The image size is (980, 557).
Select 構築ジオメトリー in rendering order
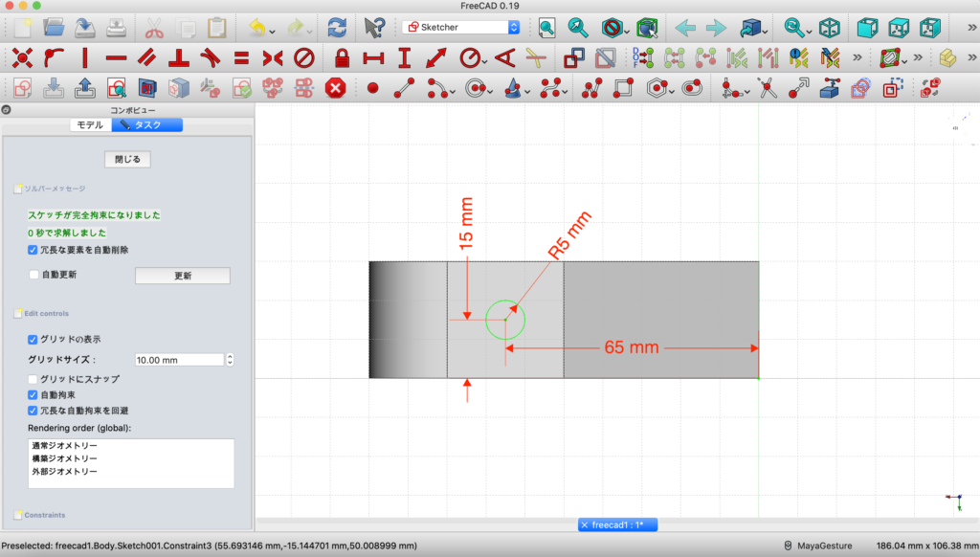pos(65,458)
